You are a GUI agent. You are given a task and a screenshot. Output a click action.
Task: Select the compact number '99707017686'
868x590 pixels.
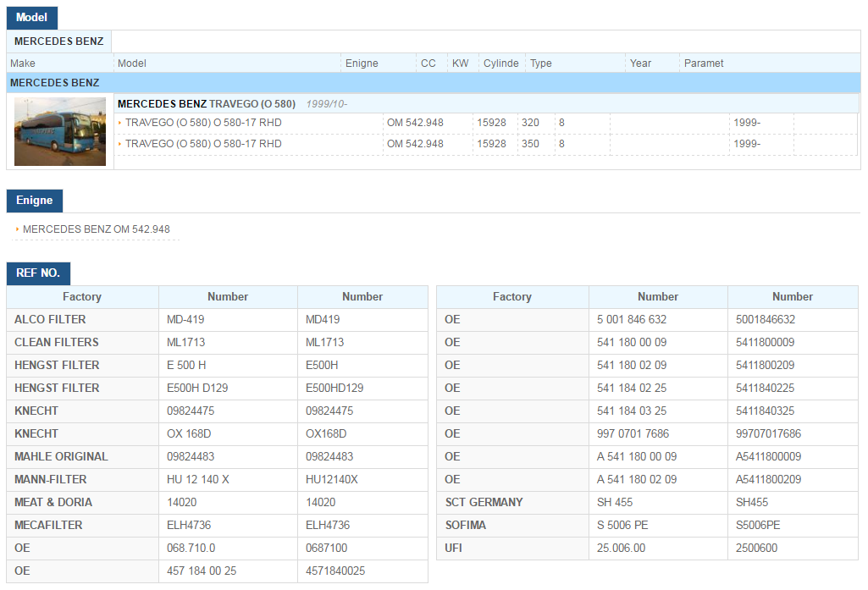coord(768,434)
